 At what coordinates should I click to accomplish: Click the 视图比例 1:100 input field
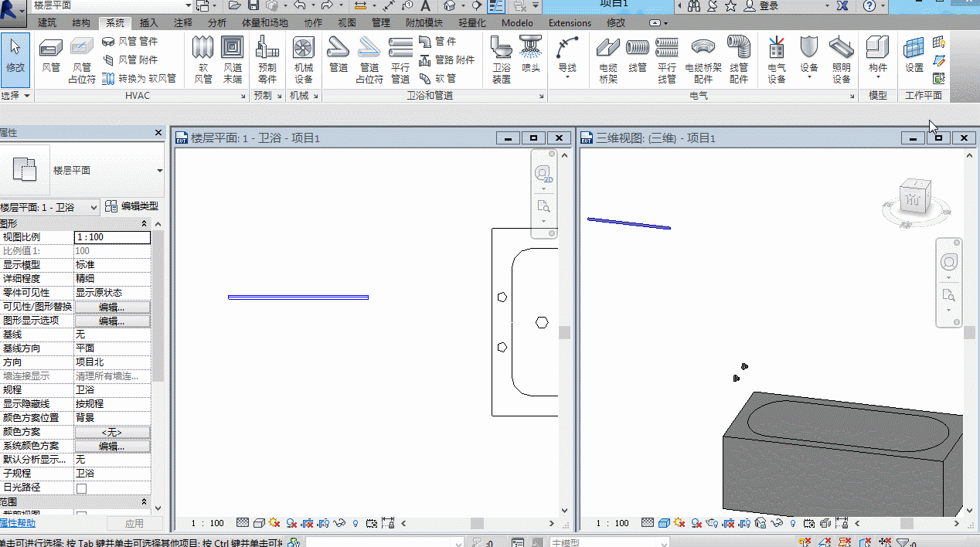[112, 237]
